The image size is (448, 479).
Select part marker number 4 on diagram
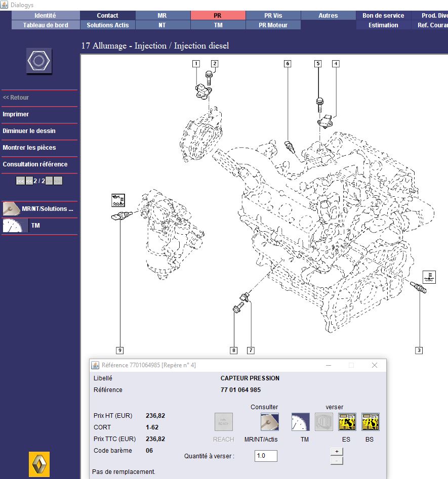pyautogui.click(x=336, y=64)
